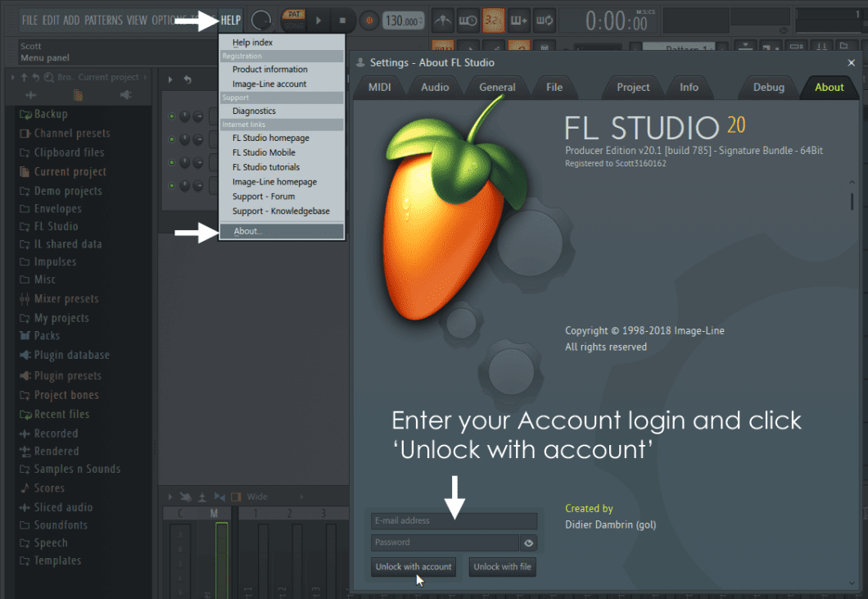Toggle the metronome icon
The height and width of the screenshot is (599, 868).
click(442, 20)
